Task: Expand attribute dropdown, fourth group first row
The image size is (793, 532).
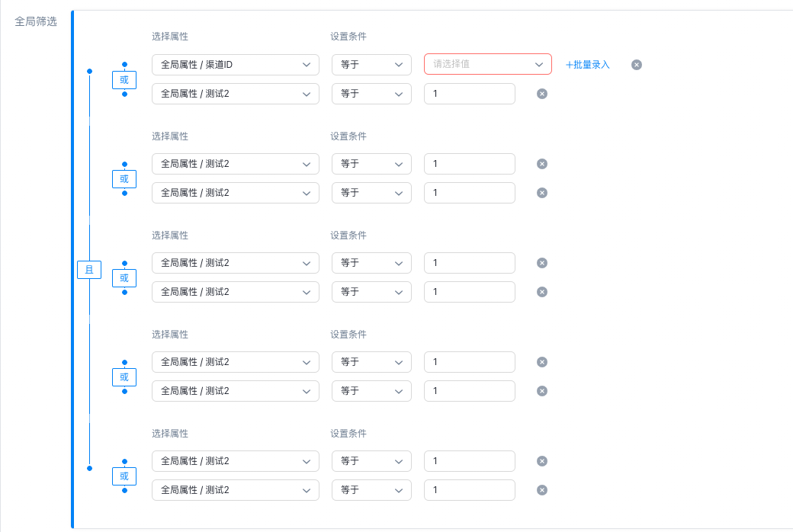Action: tap(235, 362)
